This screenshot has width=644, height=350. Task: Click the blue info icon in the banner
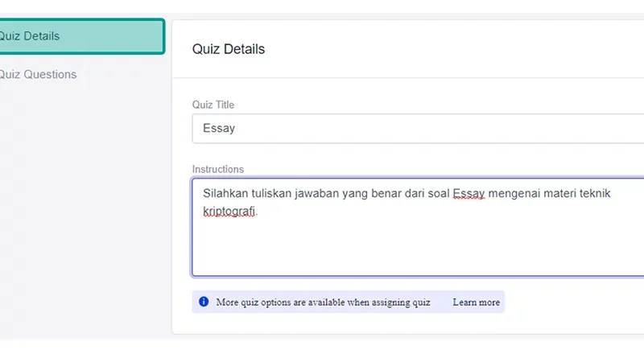pos(204,302)
